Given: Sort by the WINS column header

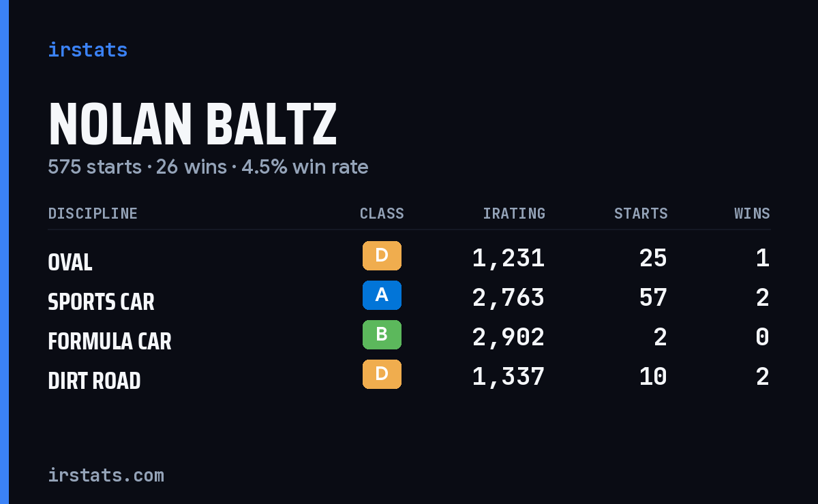Looking at the screenshot, I should point(752,214).
